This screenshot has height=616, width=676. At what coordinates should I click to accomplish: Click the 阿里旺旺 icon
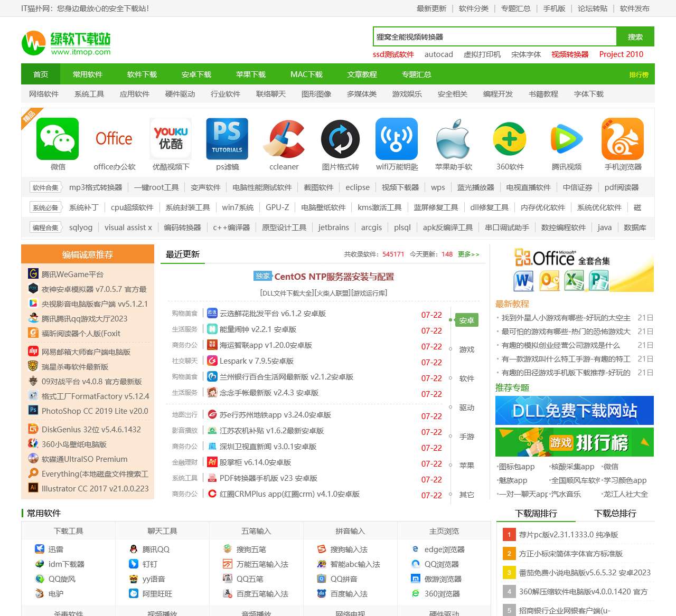[x=134, y=593]
